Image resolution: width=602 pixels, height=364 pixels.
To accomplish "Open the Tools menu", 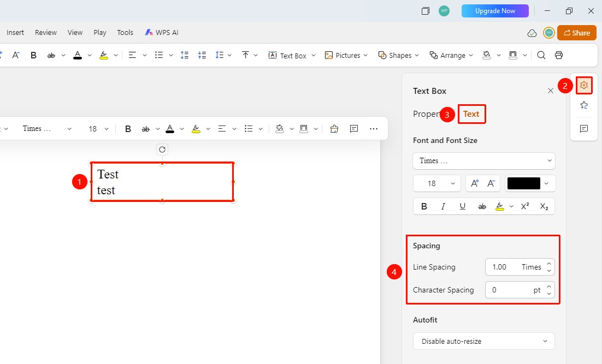I will [125, 33].
